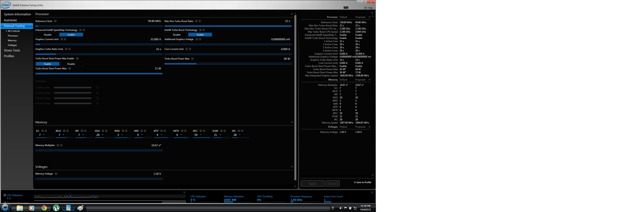644x212 pixels.
Task: Show info for Memory Voltage
Action: [56, 174]
